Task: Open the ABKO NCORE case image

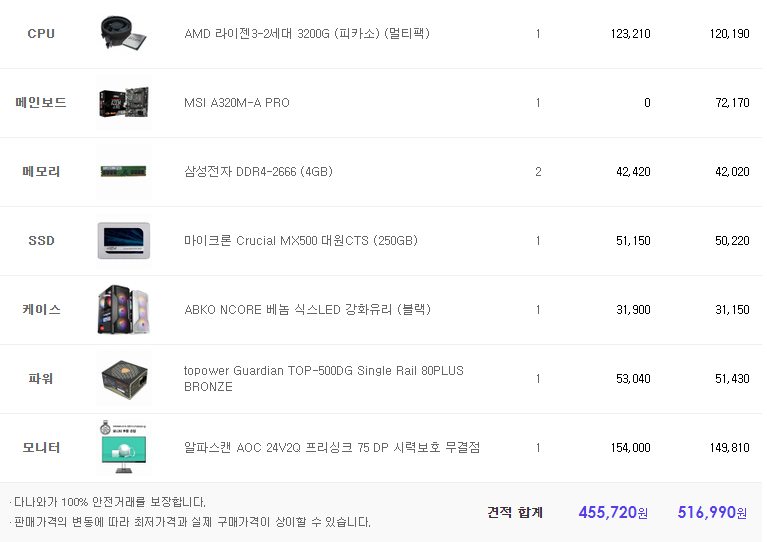Action: pyautogui.click(x=124, y=309)
